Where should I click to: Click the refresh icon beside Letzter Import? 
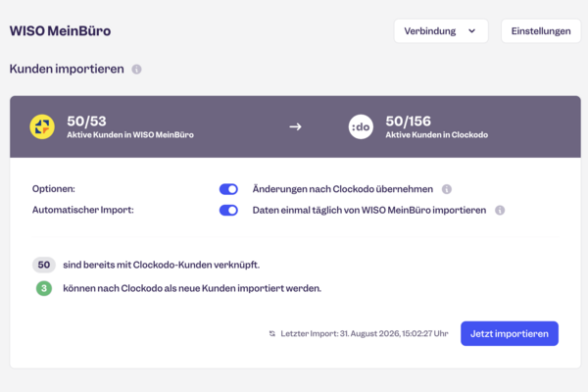272,333
